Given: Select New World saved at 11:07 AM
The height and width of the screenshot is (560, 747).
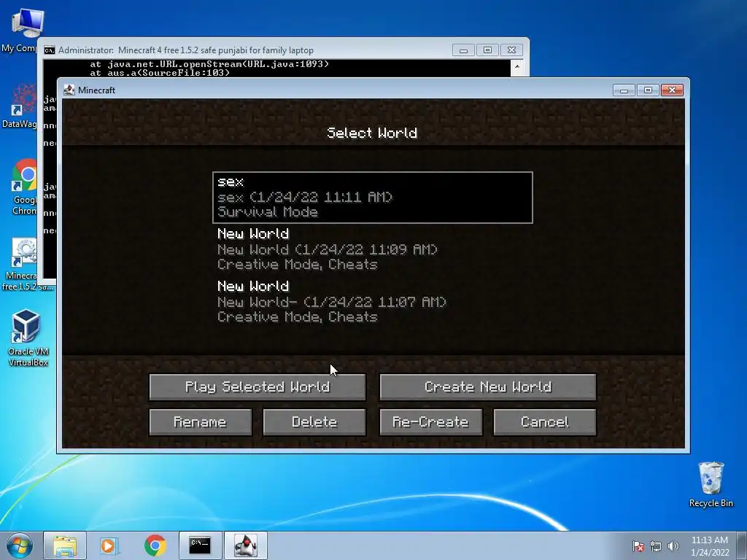Looking at the screenshot, I should click(373, 301).
